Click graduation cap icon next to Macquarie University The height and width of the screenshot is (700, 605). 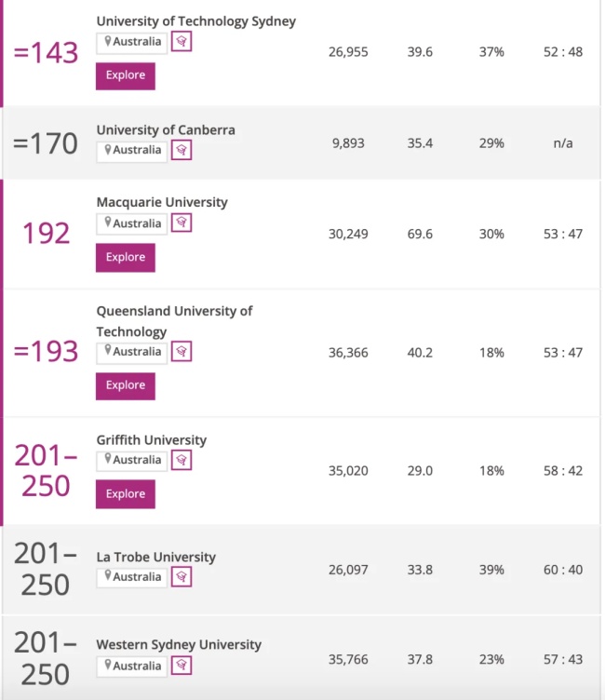181,222
